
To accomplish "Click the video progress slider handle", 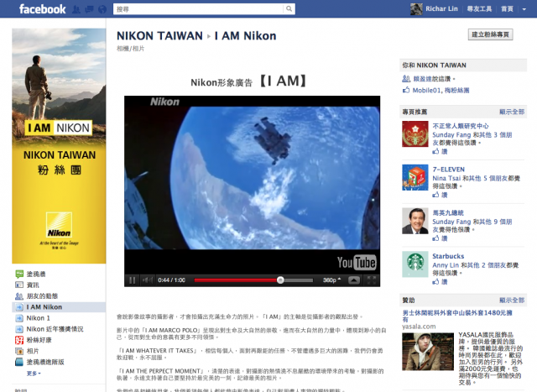I will pyautogui.click(x=280, y=280).
